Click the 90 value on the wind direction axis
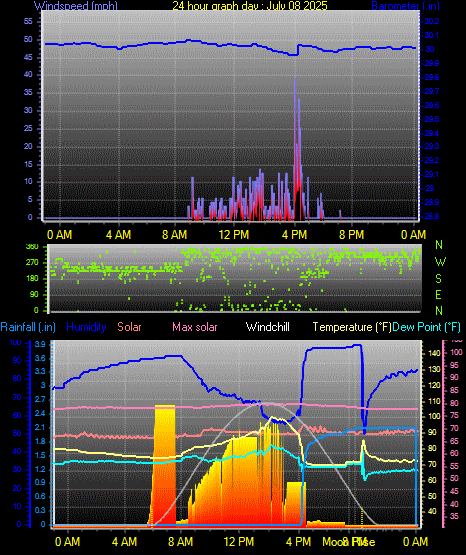The width and height of the screenshot is (466, 555). pyautogui.click(x=34, y=294)
